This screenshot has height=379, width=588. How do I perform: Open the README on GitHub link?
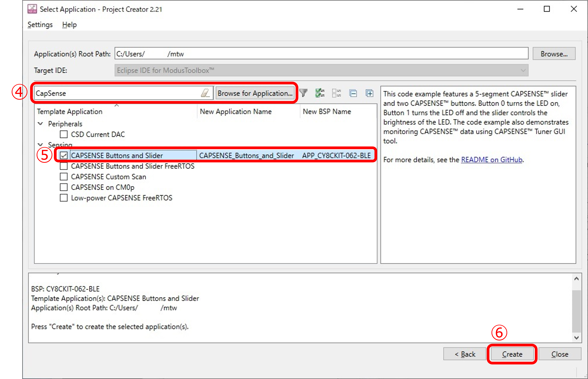492,160
